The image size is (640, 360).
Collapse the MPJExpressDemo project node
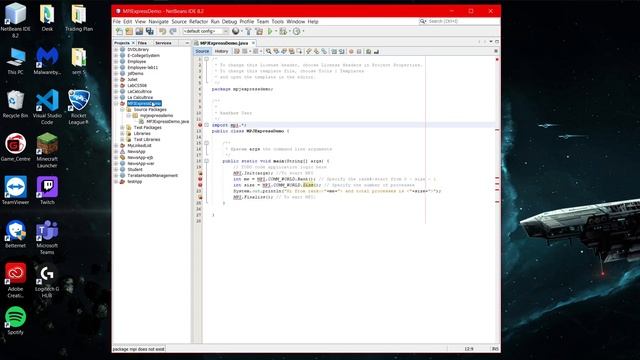[116, 104]
